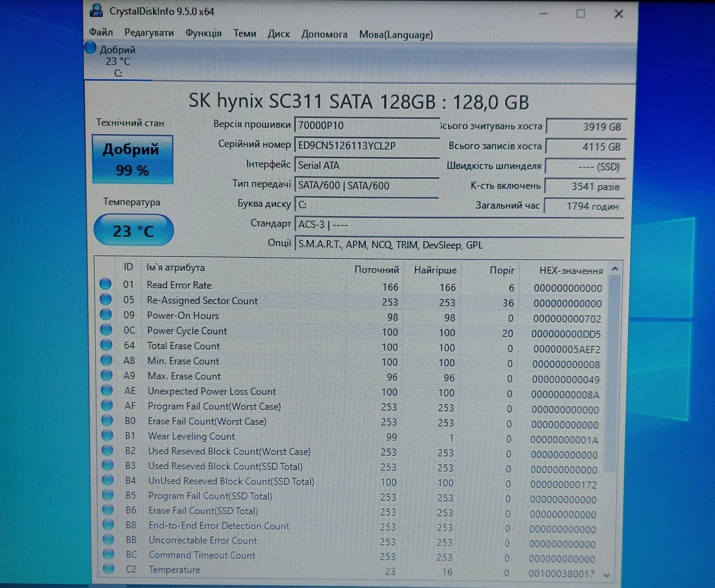Click the Найгірше column header
715x588 pixels.
(x=435, y=270)
